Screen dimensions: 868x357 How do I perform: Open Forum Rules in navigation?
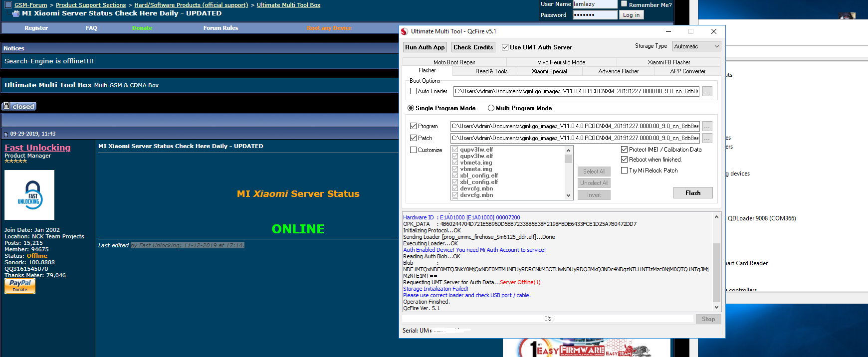(220, 28)
